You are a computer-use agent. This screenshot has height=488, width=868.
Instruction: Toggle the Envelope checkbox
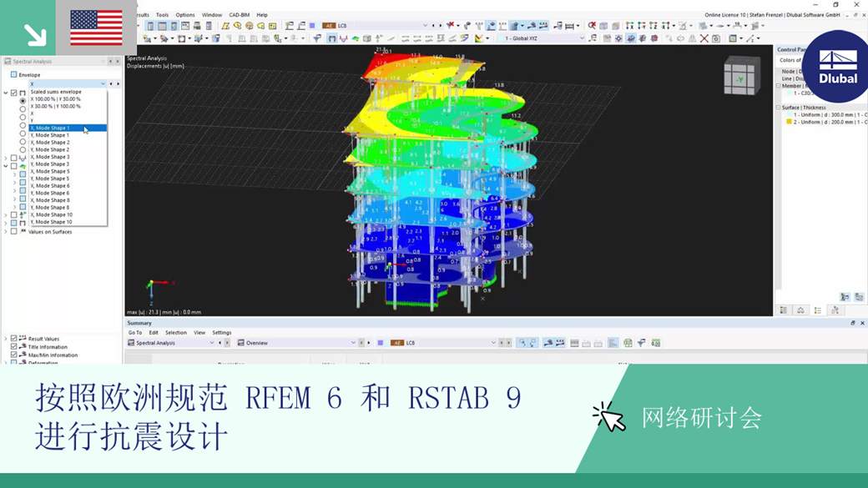pos(14,75)
